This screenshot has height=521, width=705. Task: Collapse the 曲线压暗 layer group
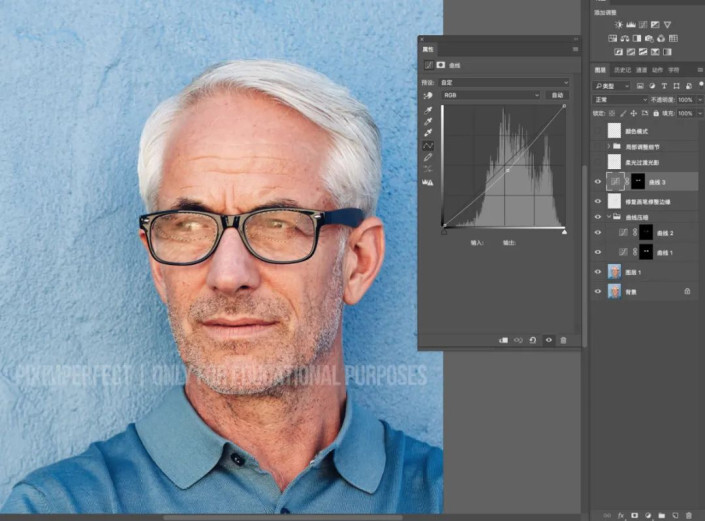pyautogui.click(x=608, y=216)
